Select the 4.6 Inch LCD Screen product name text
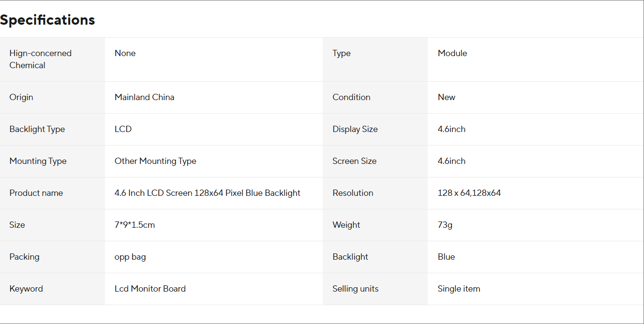The height and width of the screenshot is (324, 644). 207,193
